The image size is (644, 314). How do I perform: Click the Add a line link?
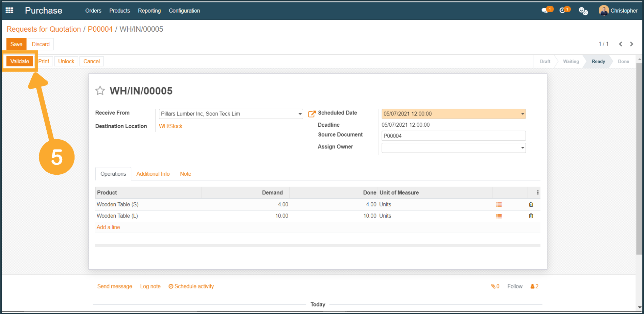tap(108, 227)
